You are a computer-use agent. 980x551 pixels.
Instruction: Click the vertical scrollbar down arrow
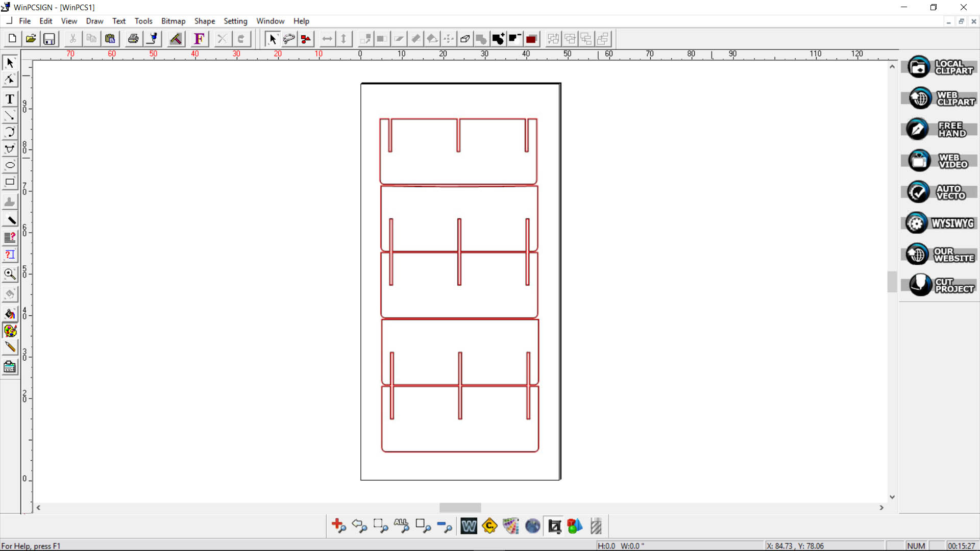892,497
